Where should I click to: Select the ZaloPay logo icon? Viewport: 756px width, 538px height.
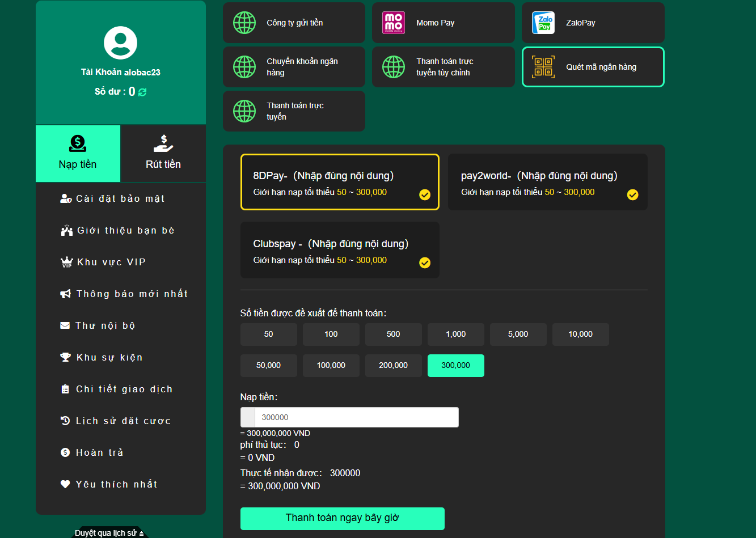(543, 23)
